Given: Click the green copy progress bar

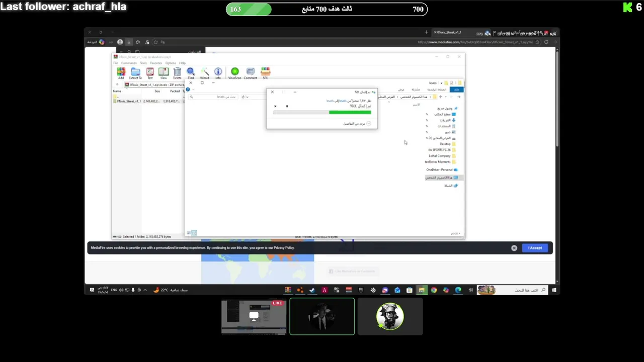Looking at the screenshot, I should [322, 112].
